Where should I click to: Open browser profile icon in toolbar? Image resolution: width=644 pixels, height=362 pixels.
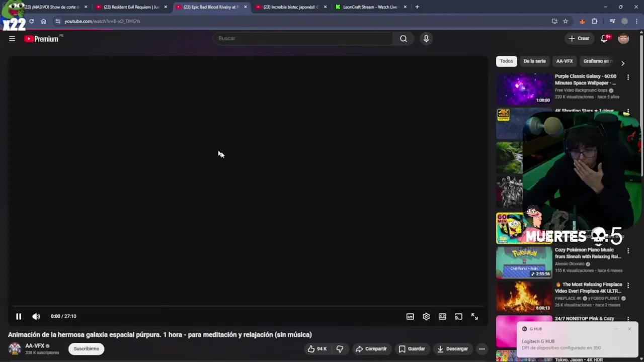coord(624,21)
